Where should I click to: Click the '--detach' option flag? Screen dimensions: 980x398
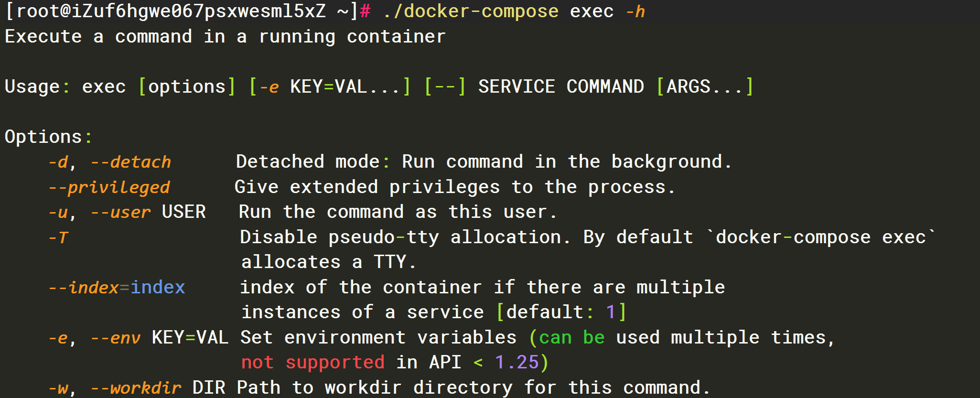tap(131, 162)
